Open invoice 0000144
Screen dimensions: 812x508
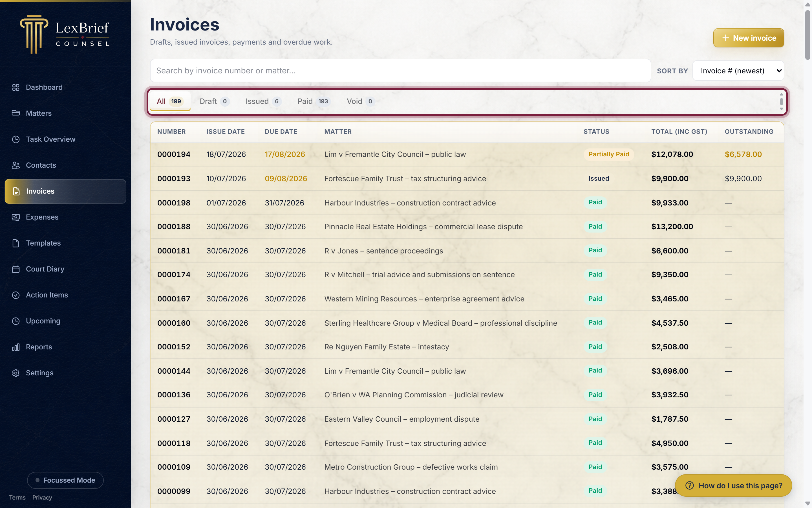pos(467,371)
